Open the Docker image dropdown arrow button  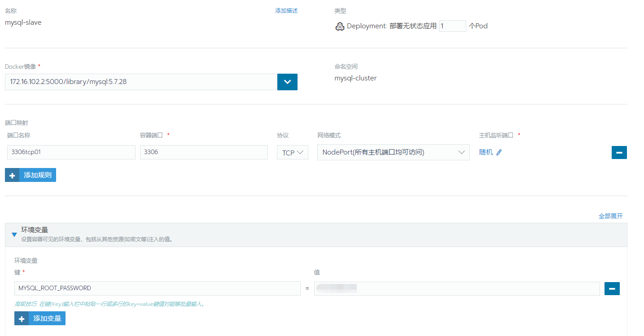(x=287, y=82)
